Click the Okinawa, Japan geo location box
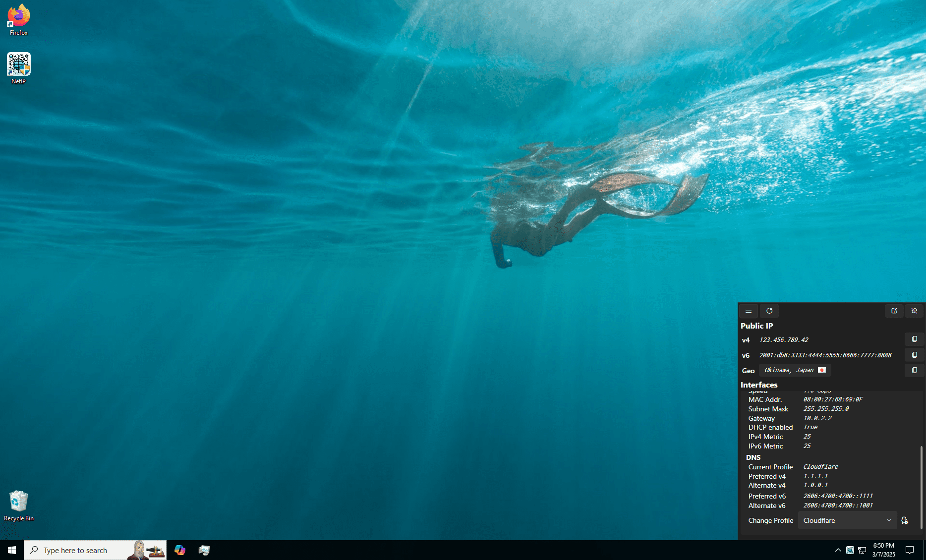The width and height of the screenshot is (926, 560). coord(795,370)
